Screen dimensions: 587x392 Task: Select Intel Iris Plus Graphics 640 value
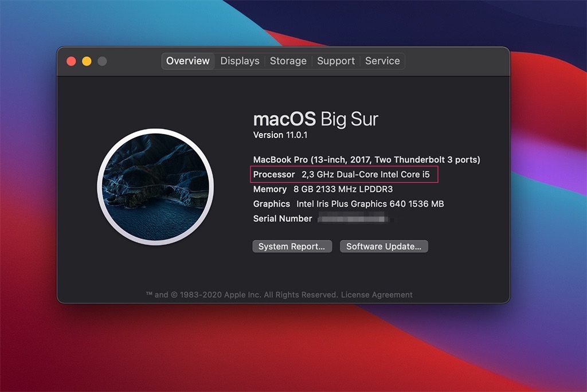point(370,204)
